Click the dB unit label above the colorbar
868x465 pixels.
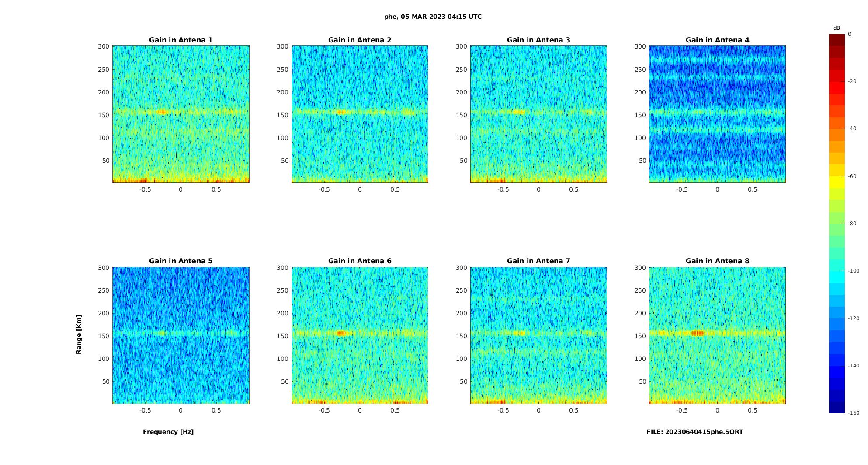click(x=836, y=28)
